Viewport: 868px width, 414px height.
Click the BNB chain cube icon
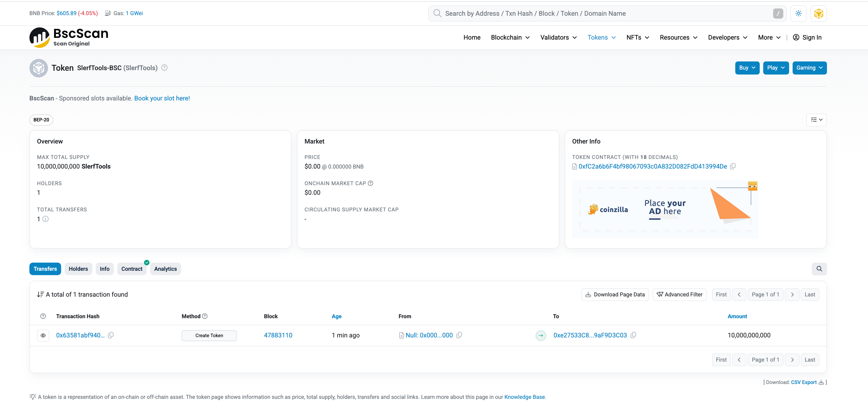[x=819, y=13]
